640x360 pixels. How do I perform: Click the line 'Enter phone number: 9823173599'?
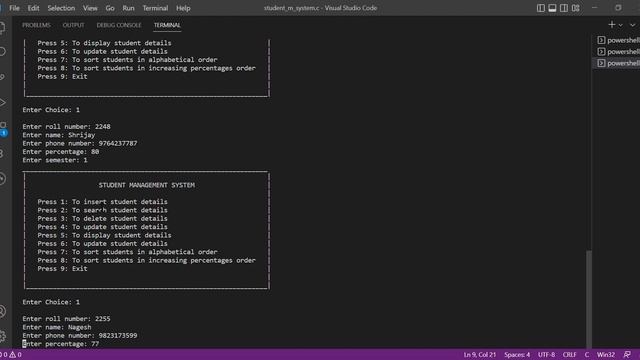point(80,336)
